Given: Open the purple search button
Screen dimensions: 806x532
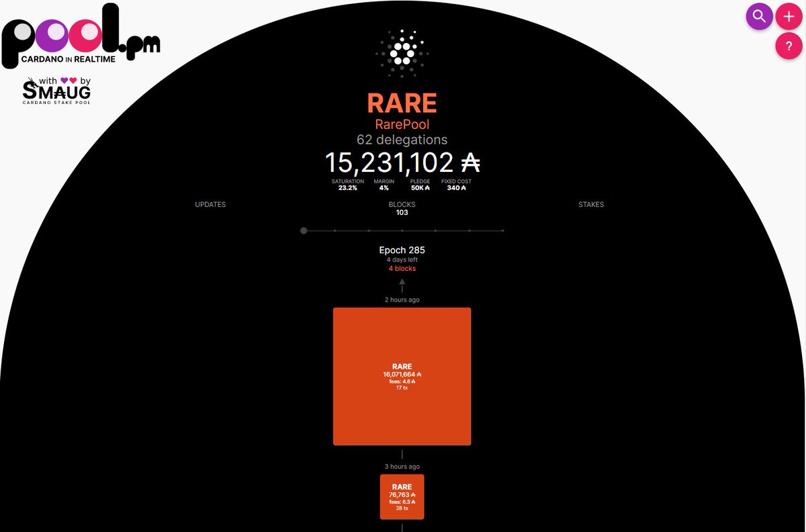Looking at the screenshot, I should tap(759, 16).
